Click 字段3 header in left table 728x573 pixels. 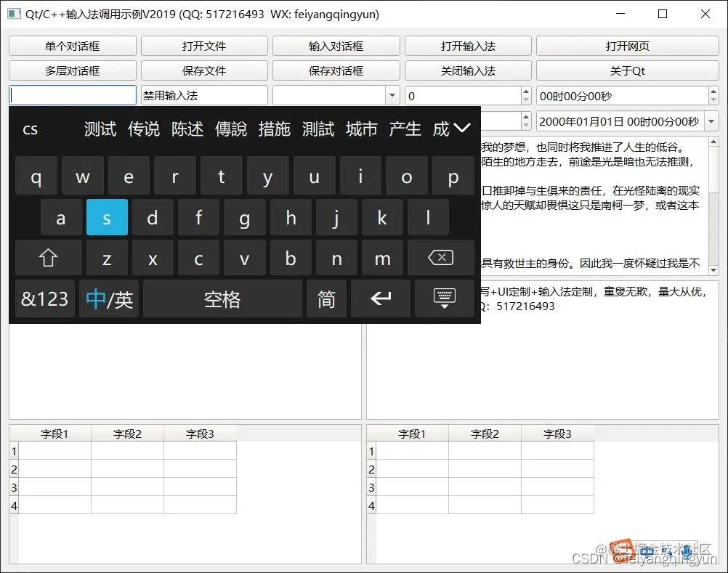pyautogui.click(x=200, y=434)
